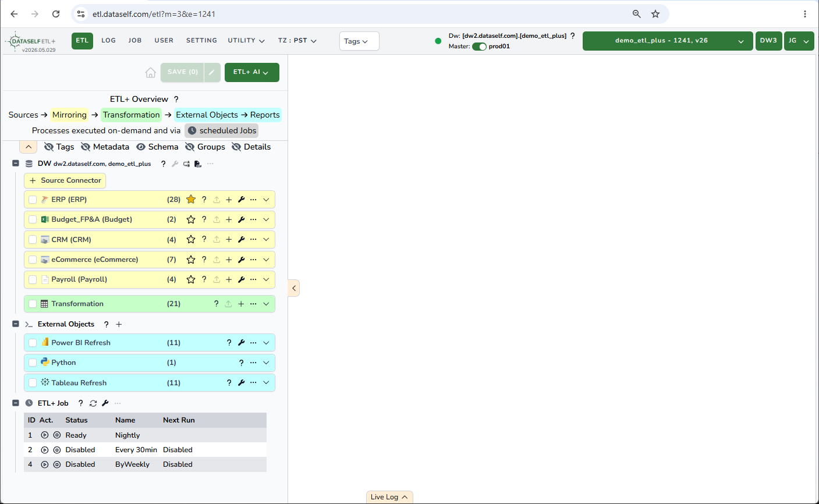Open wrench settings for Power BI Refresh

241,343
